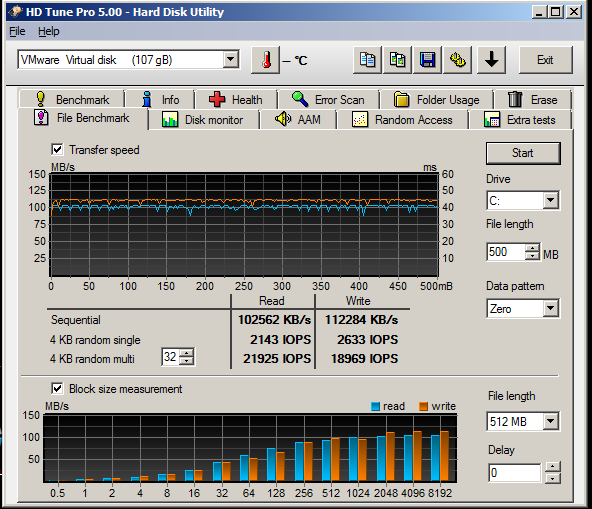Click the Write column header
Image resolution: width=592 pixels, height=509 pixels.
click(358, 301)
